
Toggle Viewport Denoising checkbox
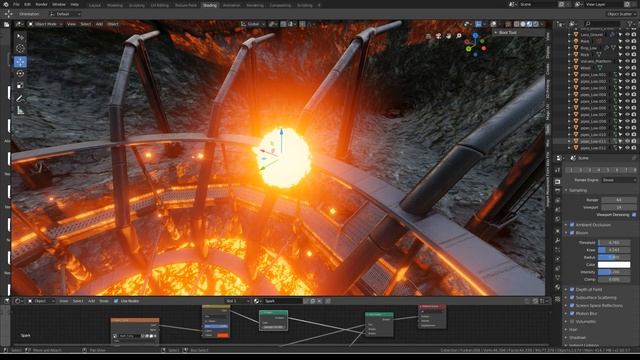tap(633, 215)
